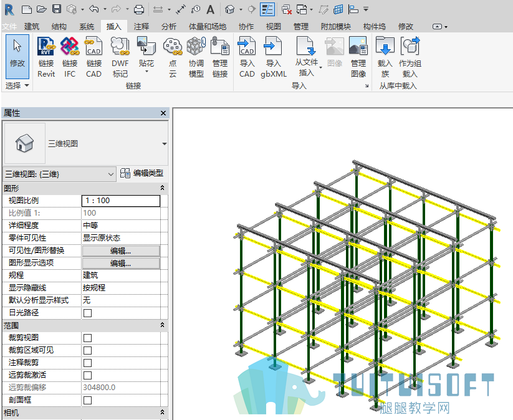Click 编辑... for 可见性/图形替换

pos(121,251)
